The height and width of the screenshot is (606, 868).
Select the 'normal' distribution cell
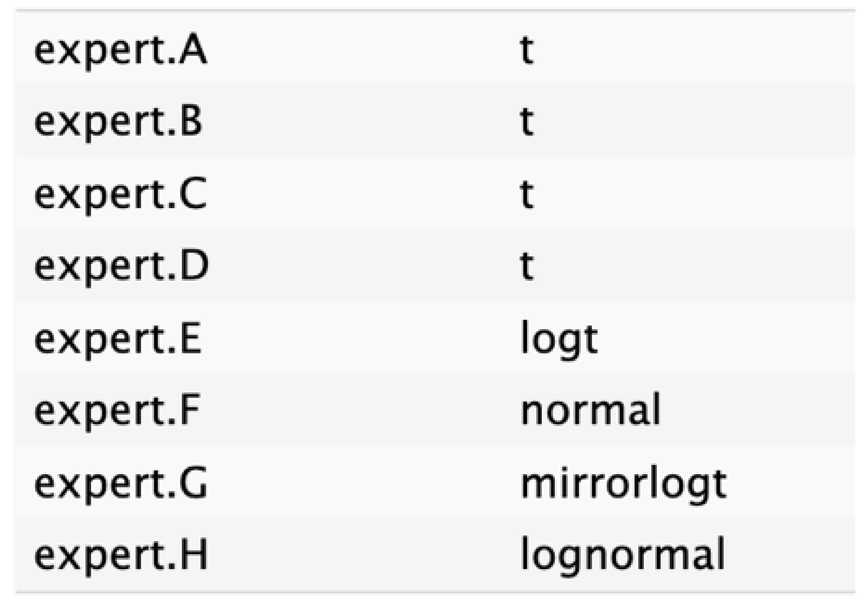(x=590, y=411)
